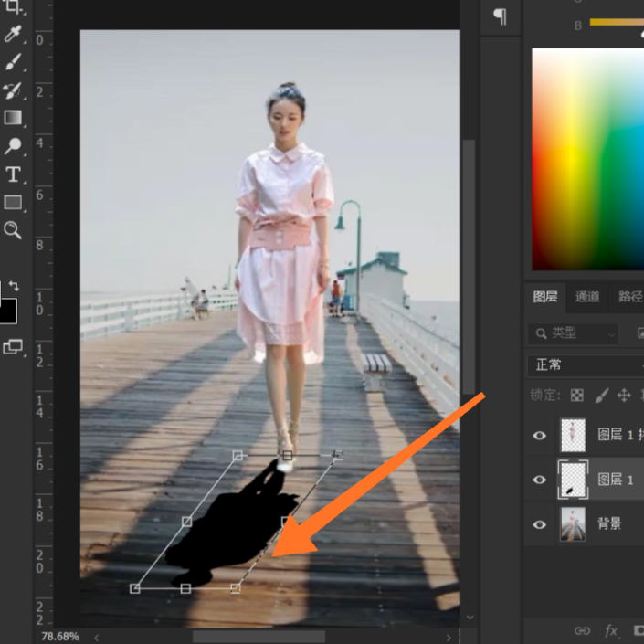This screenshot has height=644, width=644.
Task: Click the top-left transform handle
Action: click(238, 455)
